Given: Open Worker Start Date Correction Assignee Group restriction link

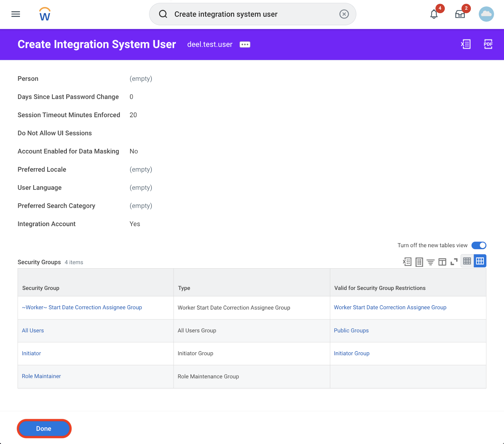Looking at the screenshot, I should [x=390, y=307].
